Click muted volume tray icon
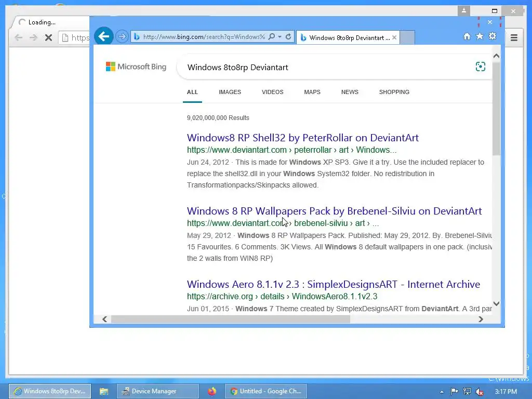Viewport: 532px width, 399px height. point(480,392)
